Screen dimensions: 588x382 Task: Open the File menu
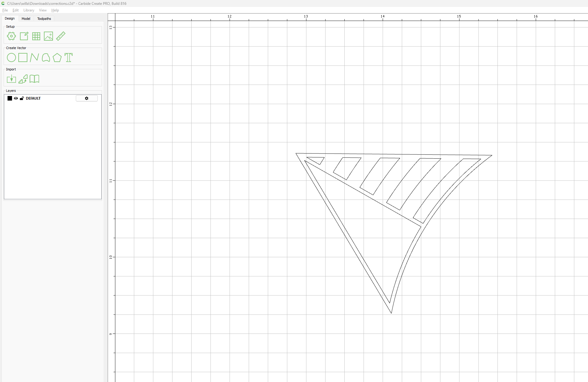(x=5, y=10)
